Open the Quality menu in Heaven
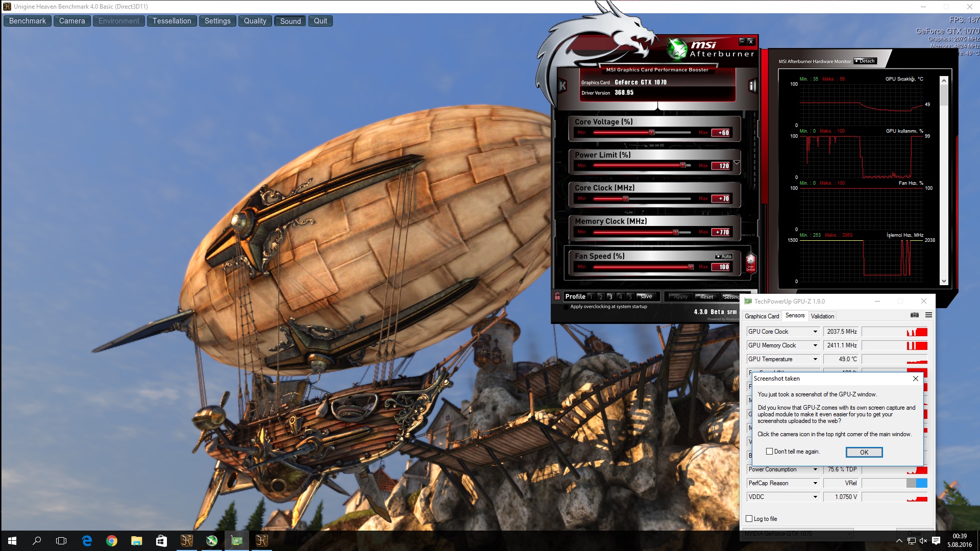 coord(255,21)
